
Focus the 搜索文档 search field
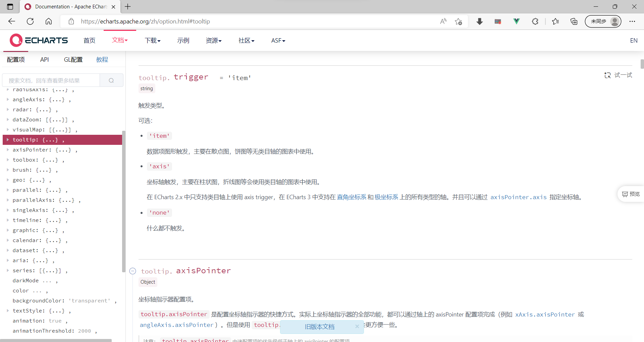point(51,80)
